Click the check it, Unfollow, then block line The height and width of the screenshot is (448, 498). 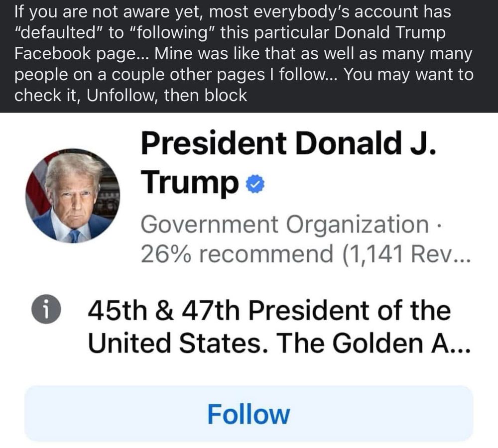point(130,95)
